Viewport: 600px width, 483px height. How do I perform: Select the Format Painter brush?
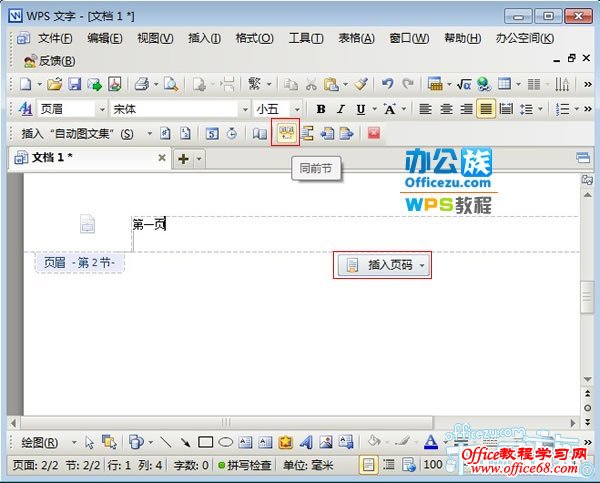tap(360, 84)
